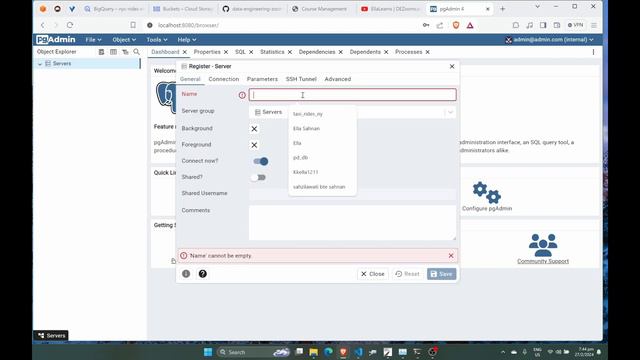
Task: Switch to the Statistics panel tab
Action: click(x=272, y=52)
